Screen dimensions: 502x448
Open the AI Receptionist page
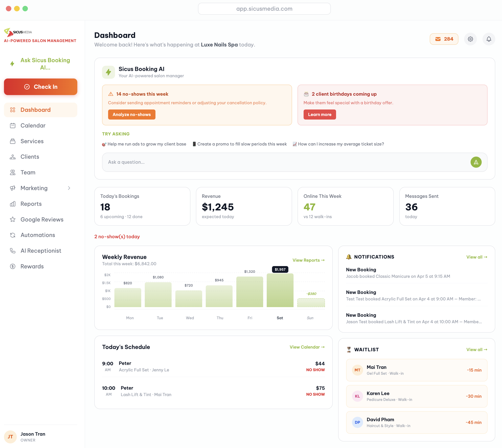point(41,251)
